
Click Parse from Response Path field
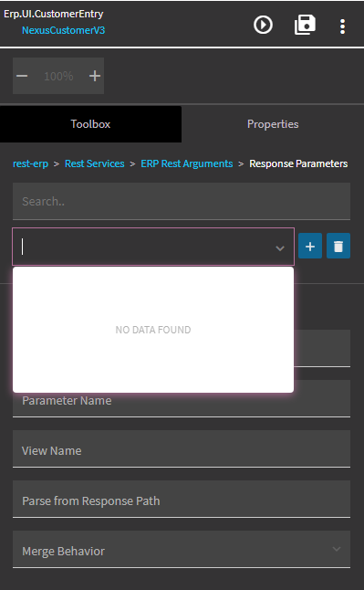point(182,499)
